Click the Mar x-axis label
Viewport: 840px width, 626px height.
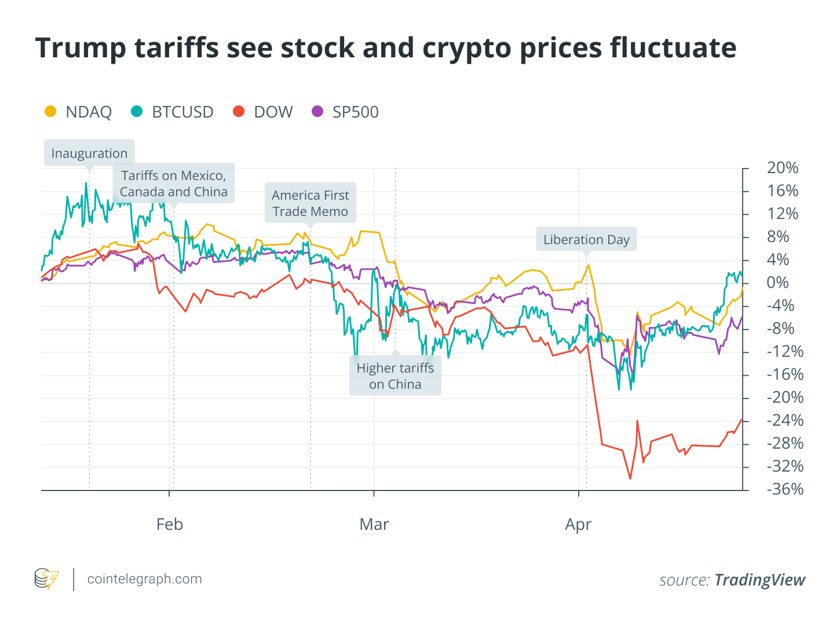click(374, 524)
